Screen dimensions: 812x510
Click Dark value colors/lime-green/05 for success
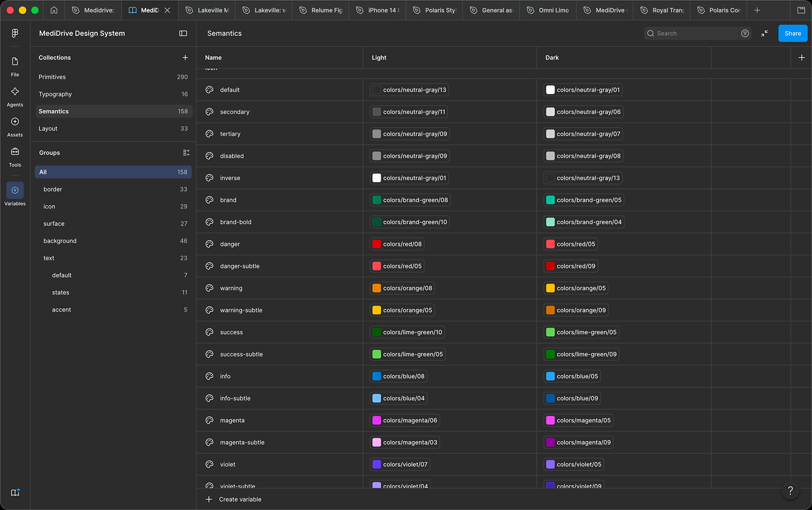tap(582, 332)
